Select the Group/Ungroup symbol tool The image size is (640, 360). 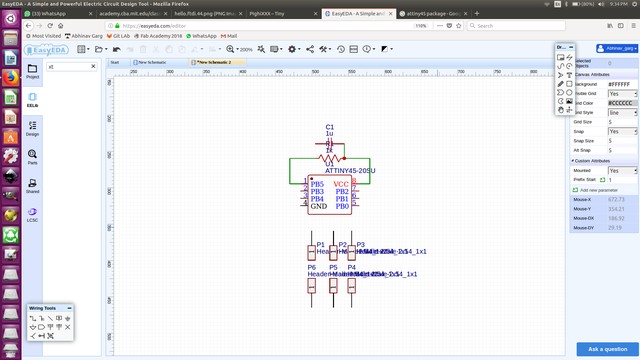[50, 336]
